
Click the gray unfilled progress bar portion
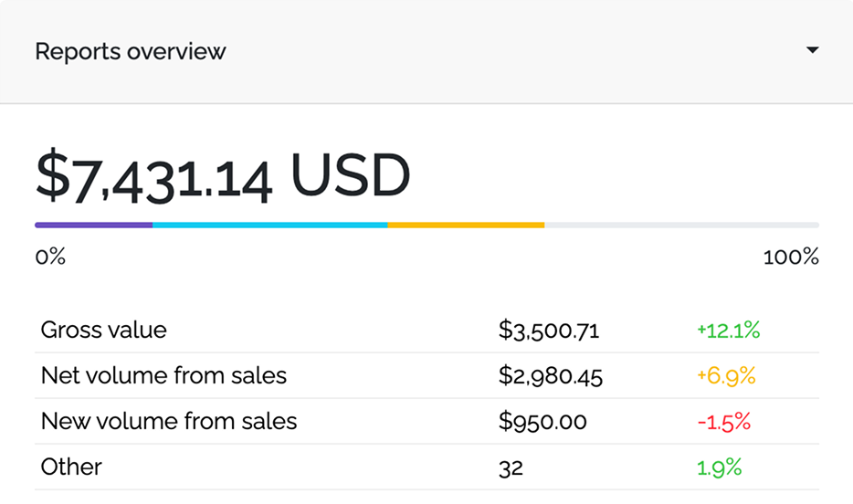click(x=681, y=225)
